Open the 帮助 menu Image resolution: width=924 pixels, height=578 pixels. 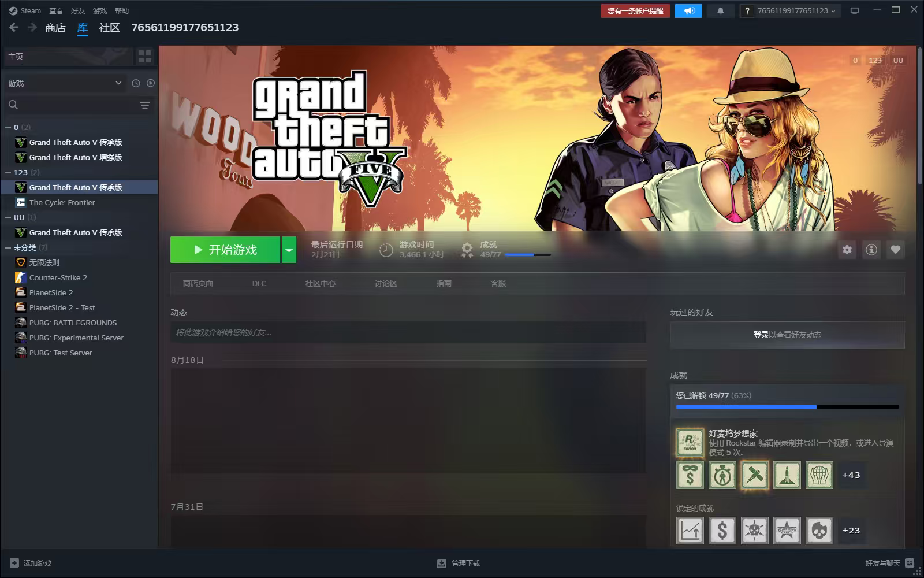coord(122,10)
